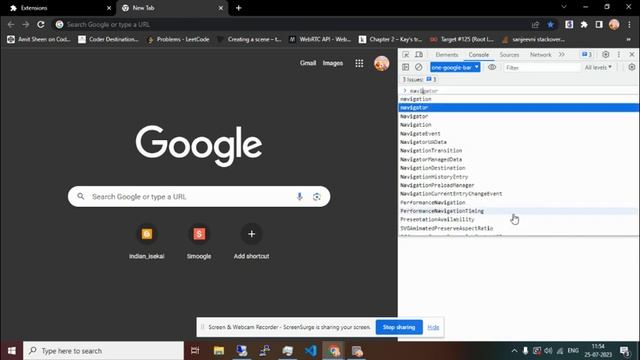Show the console sidebar icon

(x=405, y=67)
